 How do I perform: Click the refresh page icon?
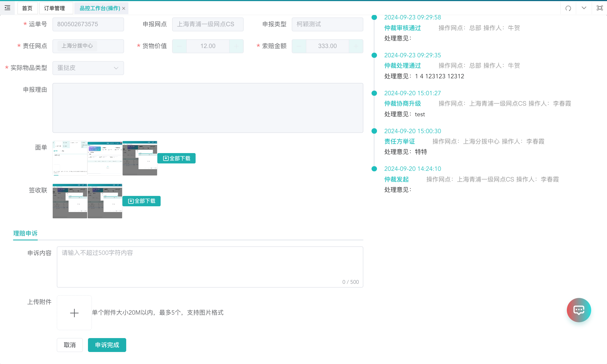click(x=568, y=8)
